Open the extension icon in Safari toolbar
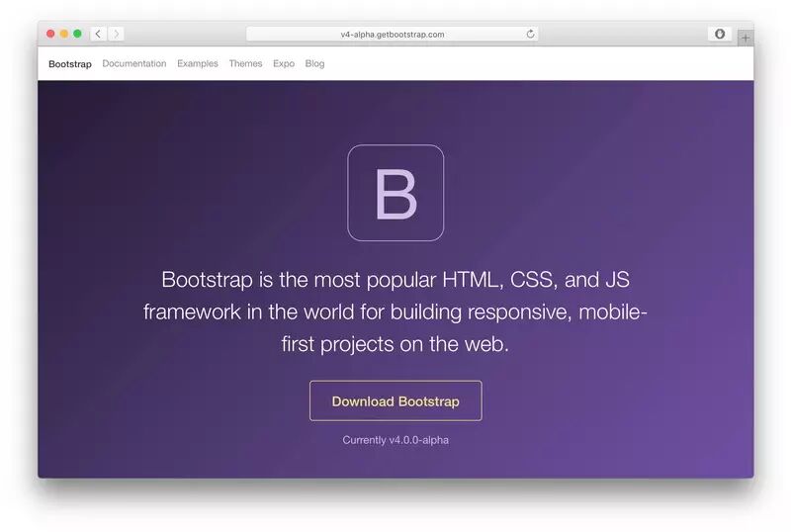The height and width of the screenshot is (532, 791). [x=720, y=34]
